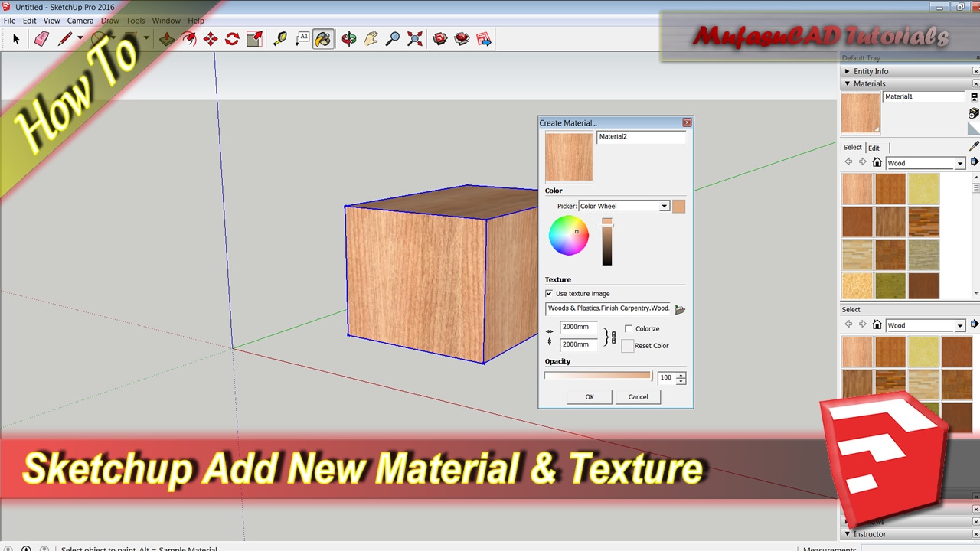Click home icon in the lower Select pane
The width and height of the screenshot is (980, 551).
click(x=877, y=325)
